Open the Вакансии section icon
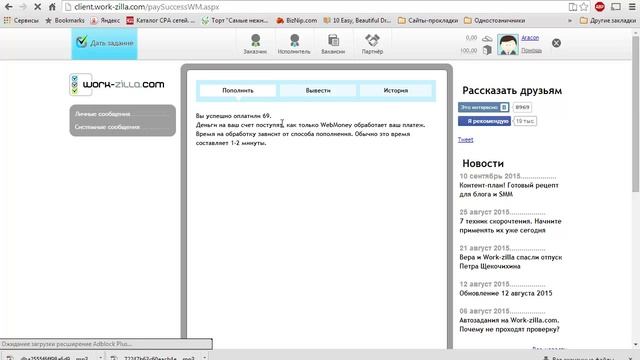The height and width of the screenshot is (360, 640). click(x=333, y=44)
